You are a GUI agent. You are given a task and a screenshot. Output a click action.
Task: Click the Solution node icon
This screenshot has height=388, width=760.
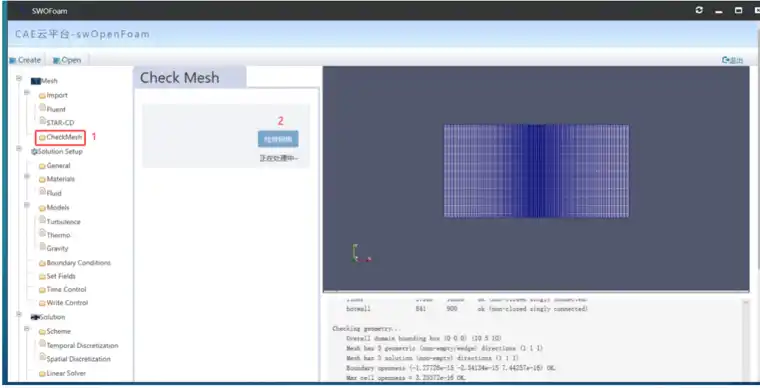tap(35, 317)
